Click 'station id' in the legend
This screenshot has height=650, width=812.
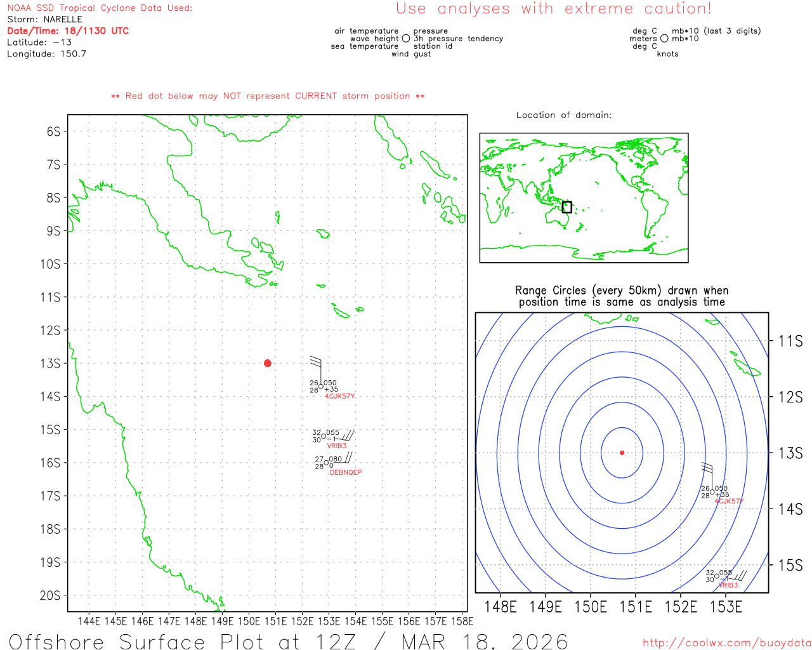pyautogui.click(x=433, y=46)
